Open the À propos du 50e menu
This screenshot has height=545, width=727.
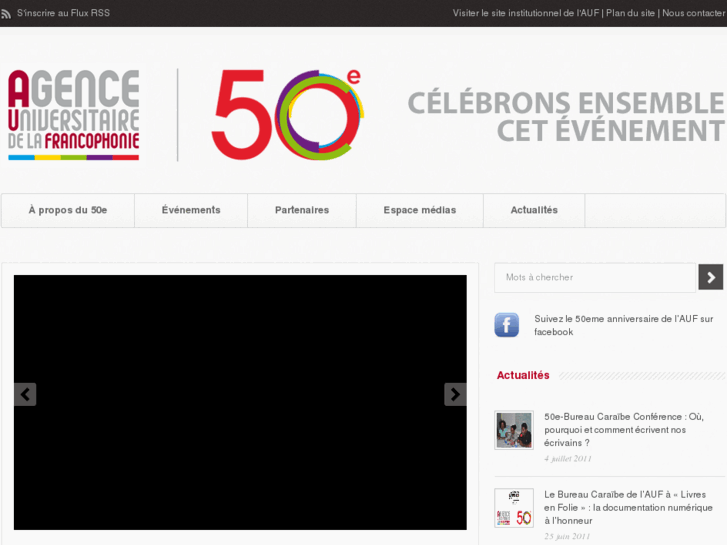coord(68,210)
